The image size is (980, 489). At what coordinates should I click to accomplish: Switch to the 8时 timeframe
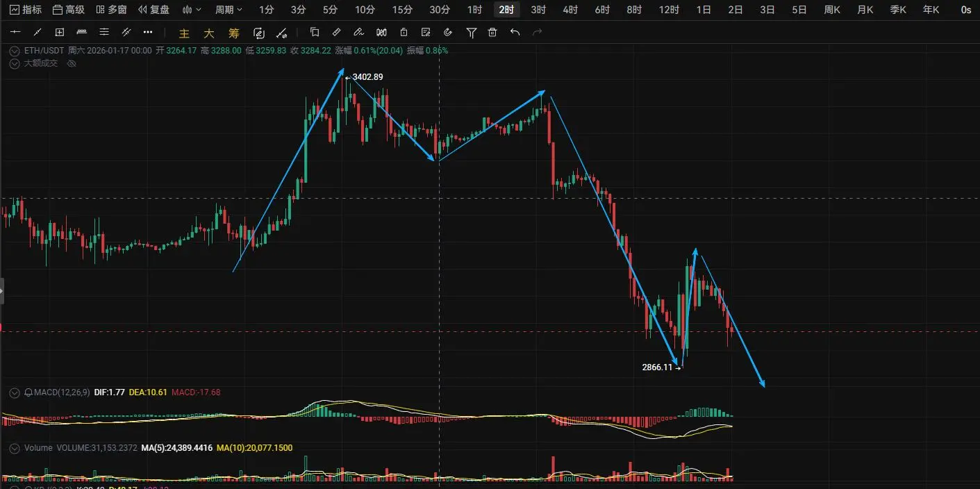[x=634, y=10]
